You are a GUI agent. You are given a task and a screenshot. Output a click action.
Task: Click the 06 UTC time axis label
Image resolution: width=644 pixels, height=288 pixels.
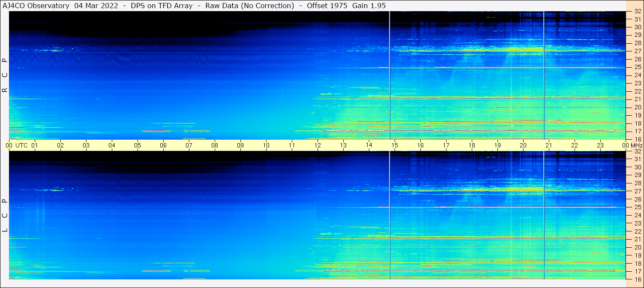(163, 145)
